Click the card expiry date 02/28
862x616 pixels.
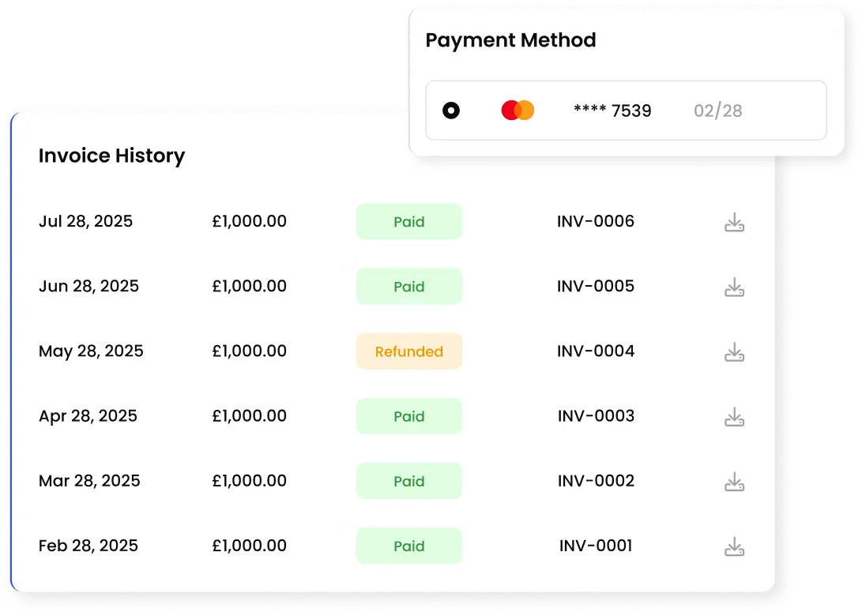click(x=718, y=111)
